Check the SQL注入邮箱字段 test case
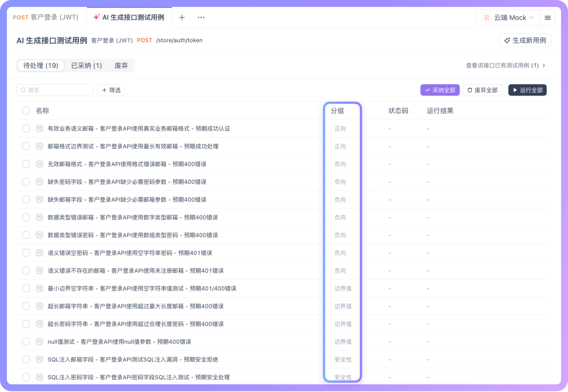This screenshot has width=568, height=392. 26,359
